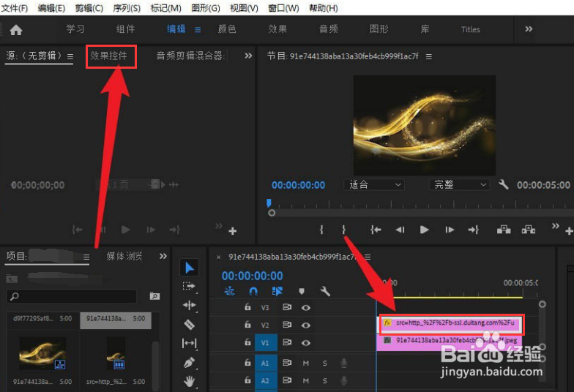Viewport: 574px width, 392px height.
Task: Mark In in Program monitor
Action: click(321, 230)
